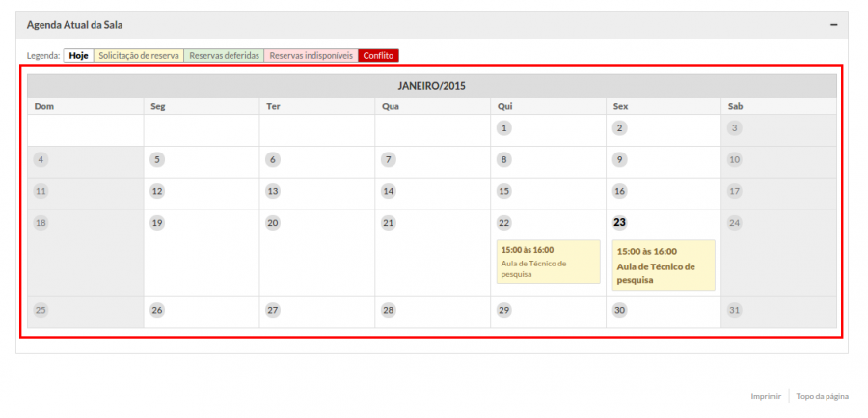868x418 pixels.
Task: Select day 21 in the calendar
Action: pyautogui.click(x=389, y=223)
